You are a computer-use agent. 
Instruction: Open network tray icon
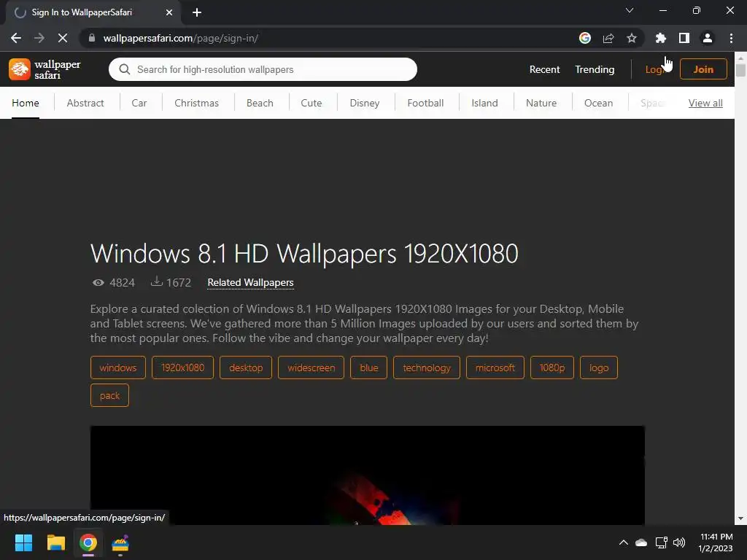[x=661, y=542]
